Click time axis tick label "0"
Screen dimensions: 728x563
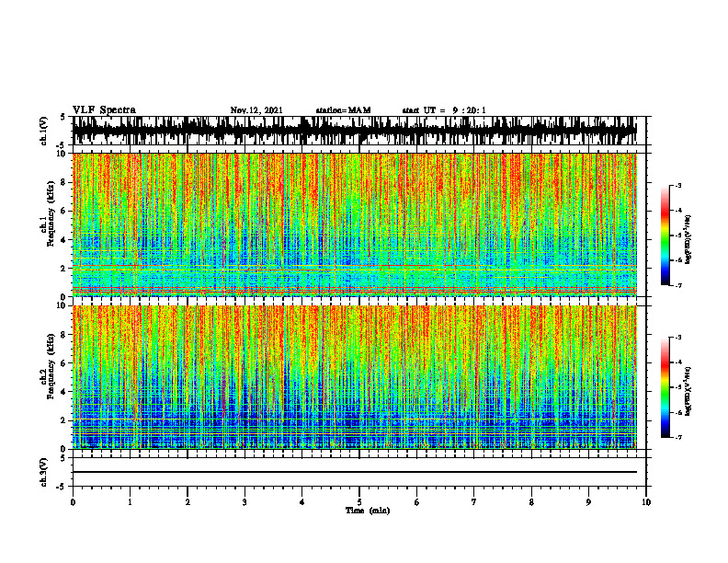click(73, 502)
